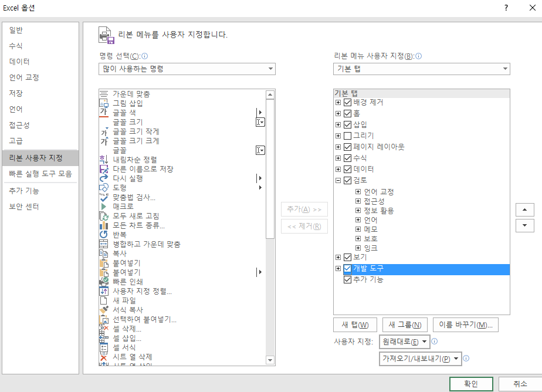Uncheck the 개발 도구 checkbox
Viewport: 542px width, 392px height.
coord(348,268)
